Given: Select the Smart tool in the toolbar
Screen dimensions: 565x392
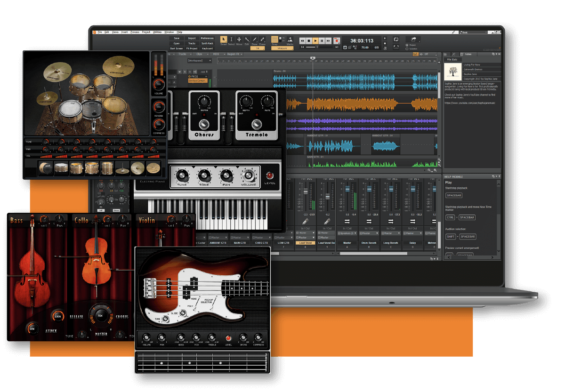Looking at the screenshot, I should click(x=224, y=40).
